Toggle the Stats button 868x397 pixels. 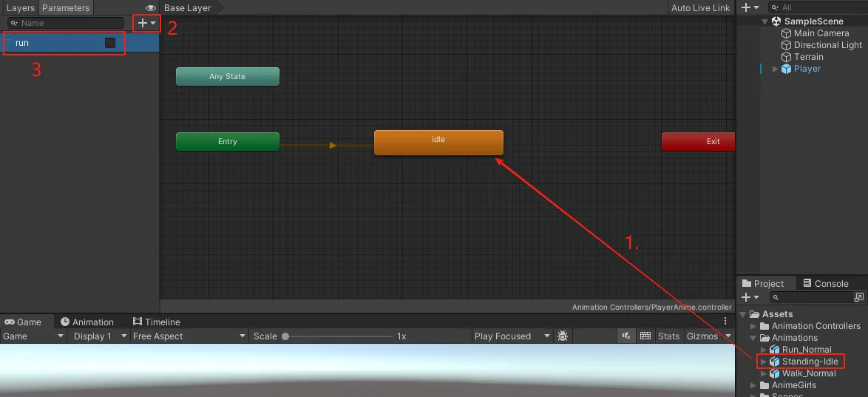pyautogui.click(x=668, y=336)
